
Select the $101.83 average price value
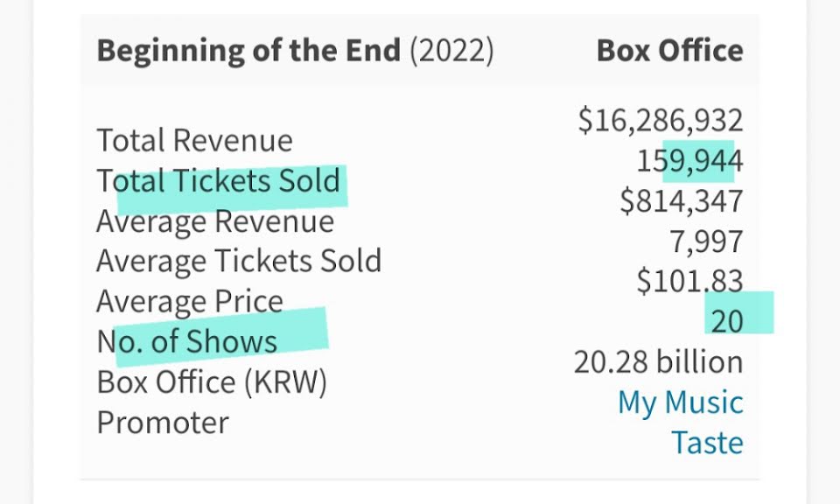689,282
